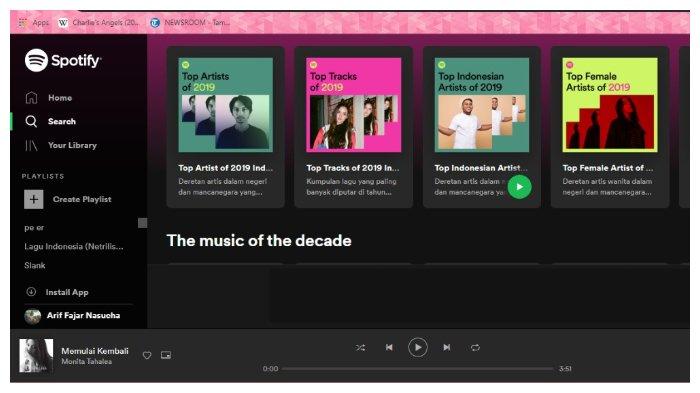The width and height of the screenshot is (700, 393).
Task: Skip to next track
Action: (x=446, y=347)
